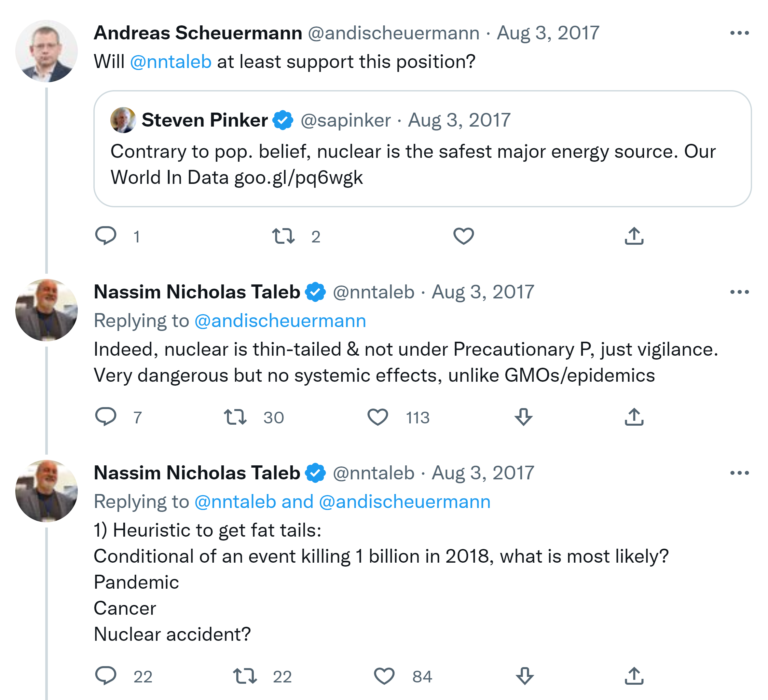The width and height of the screenshot is (768, 700).
Task: Open more options on Andreas Scheuermann's tweet
Action: pos(739,33)
